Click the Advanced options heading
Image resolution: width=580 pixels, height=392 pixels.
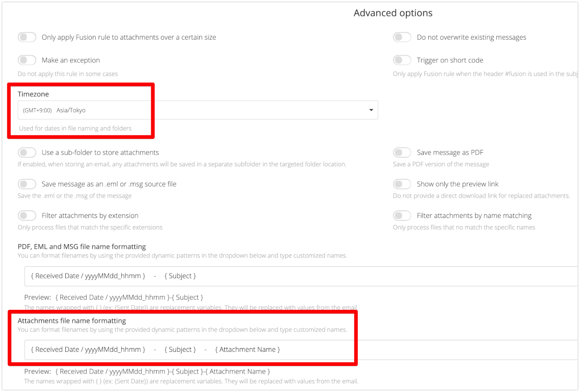pos(393,13)
